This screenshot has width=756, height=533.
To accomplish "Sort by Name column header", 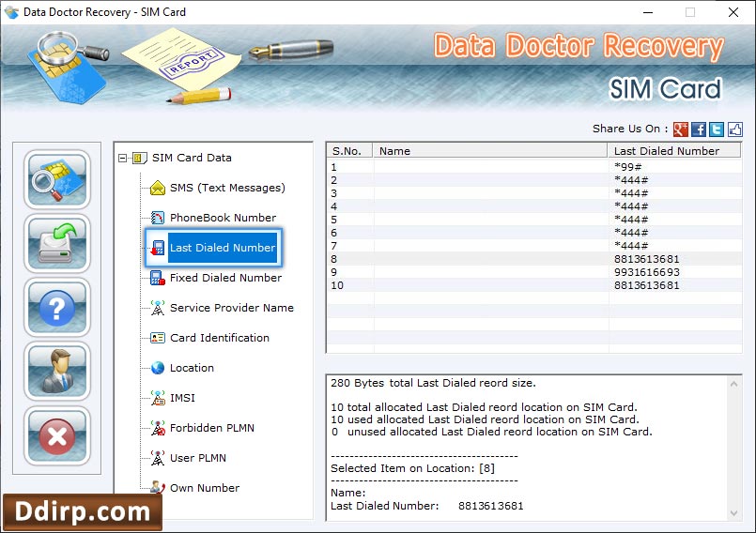I will coord(490,151).
